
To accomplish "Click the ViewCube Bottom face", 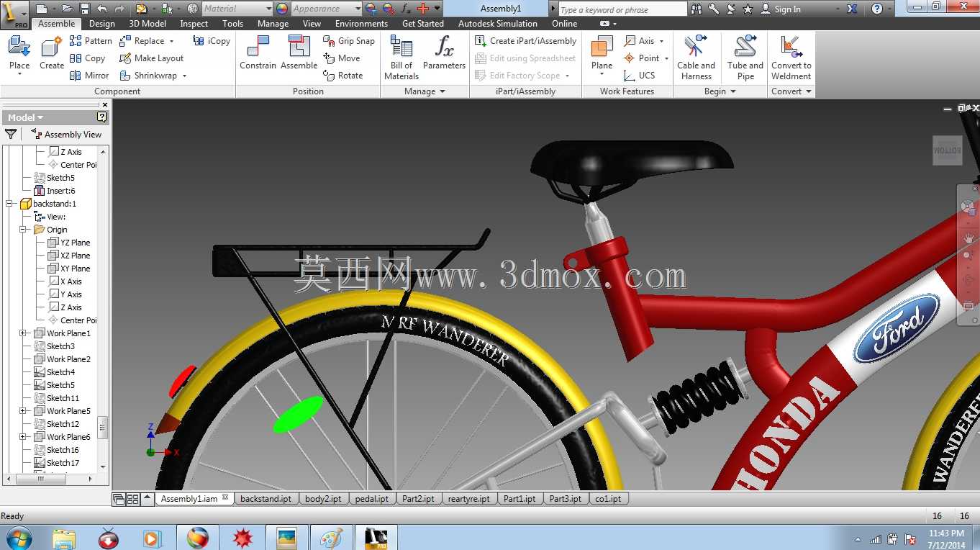I will 947,150.
